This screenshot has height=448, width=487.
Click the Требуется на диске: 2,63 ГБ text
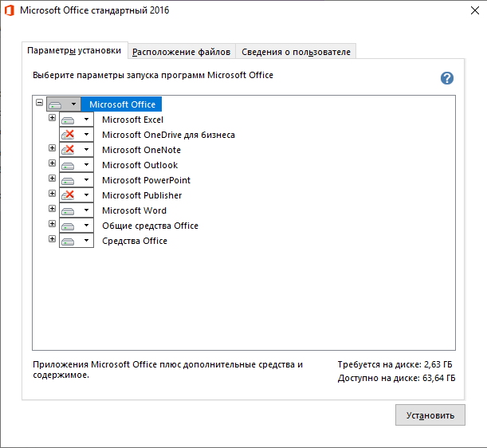pyautogui.click(x=395, y=364)
